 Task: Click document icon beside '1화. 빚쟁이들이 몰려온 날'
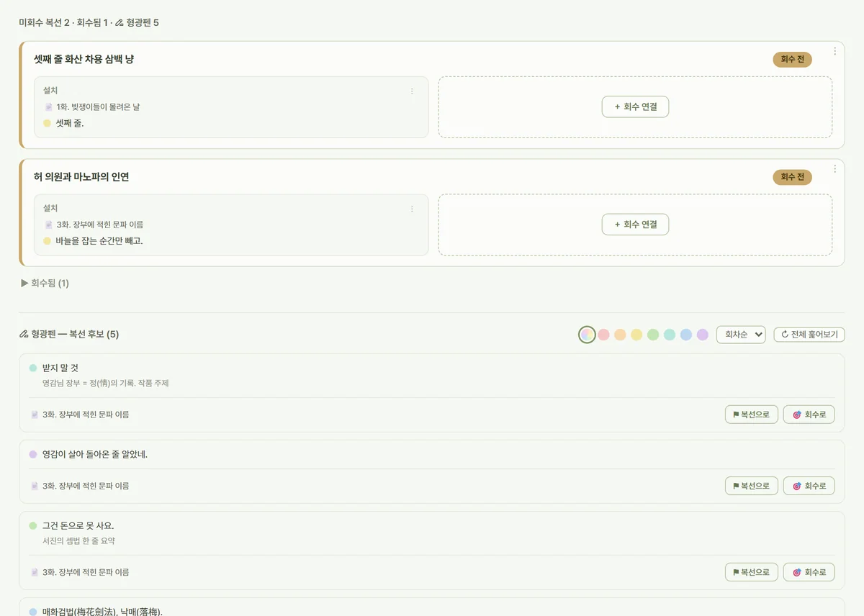click(48, 107)
